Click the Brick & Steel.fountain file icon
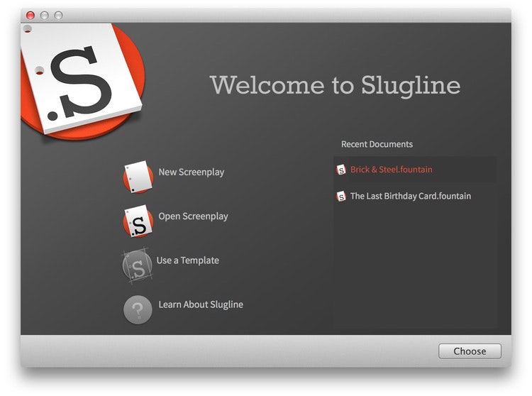 [341, 170]
